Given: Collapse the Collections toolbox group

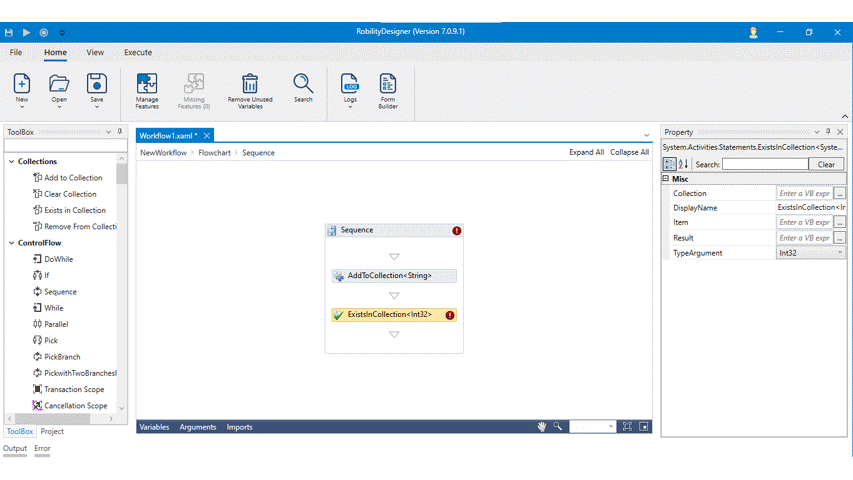Looking at the screenshot, I should pyautogui.click(x=11, y=161).
